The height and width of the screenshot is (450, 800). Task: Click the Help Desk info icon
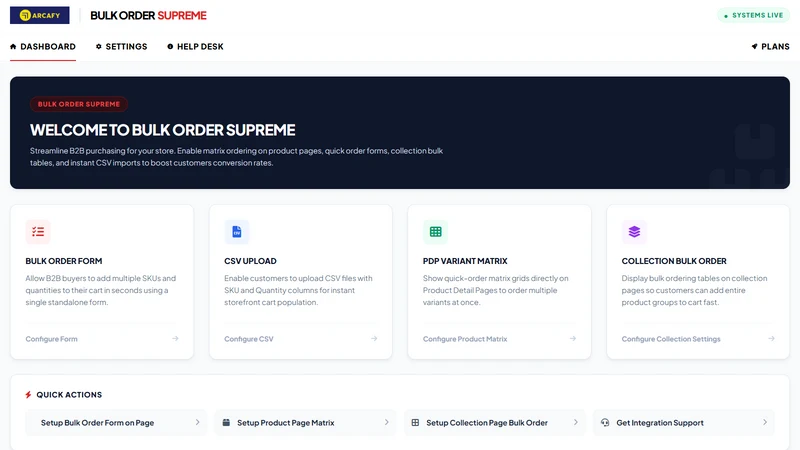tap(170, 46)
